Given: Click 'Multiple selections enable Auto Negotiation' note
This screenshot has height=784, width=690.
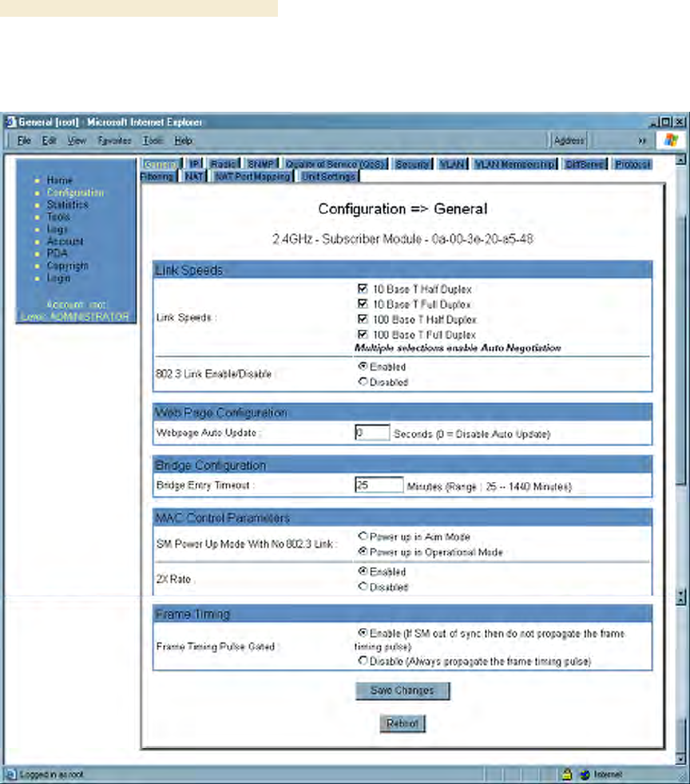Looking at the screenshot, I should point(458,348).
